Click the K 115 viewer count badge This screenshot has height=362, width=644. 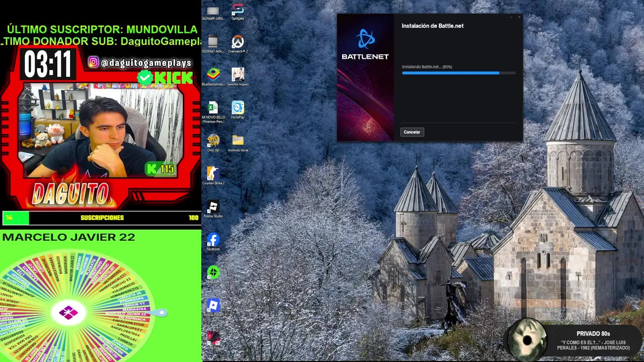[160, 169]
